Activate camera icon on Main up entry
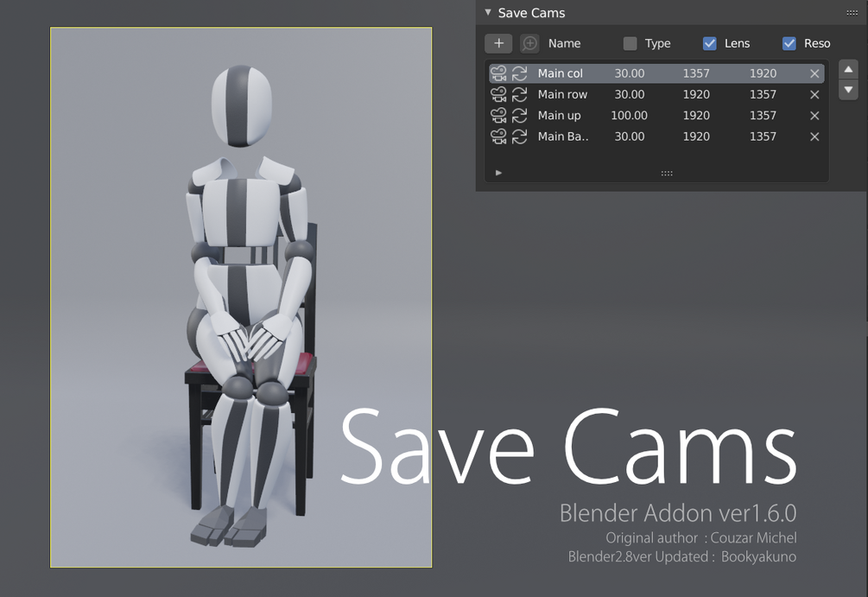Image resolution: width=868 pixels, height=597 pixels. (x=498, y=115)
